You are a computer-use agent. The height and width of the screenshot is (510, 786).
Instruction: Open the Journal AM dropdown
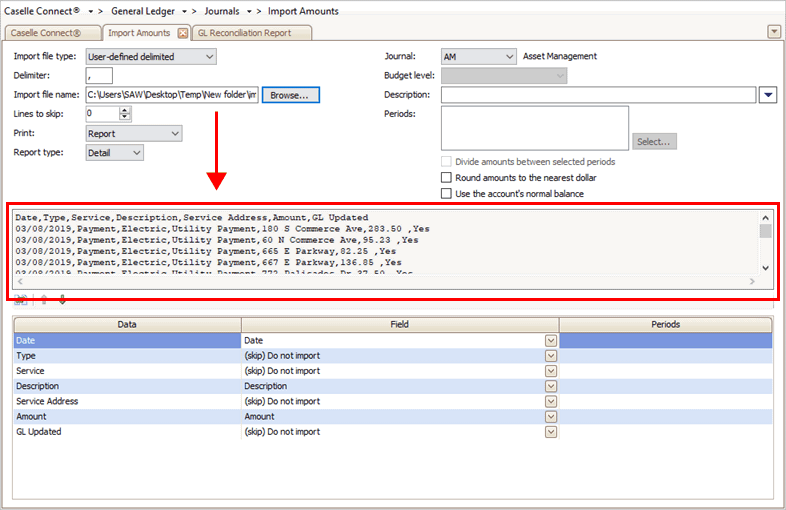[510, 57]
